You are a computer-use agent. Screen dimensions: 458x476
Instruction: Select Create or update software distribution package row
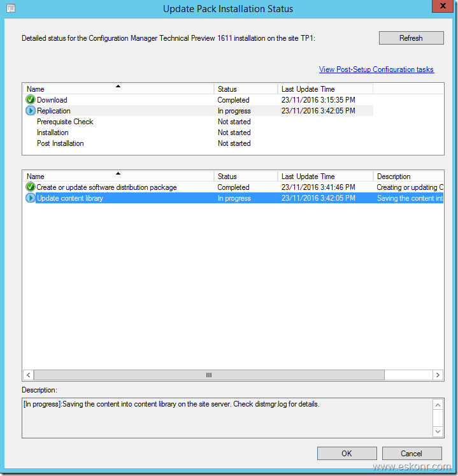(x=234, y=187)
